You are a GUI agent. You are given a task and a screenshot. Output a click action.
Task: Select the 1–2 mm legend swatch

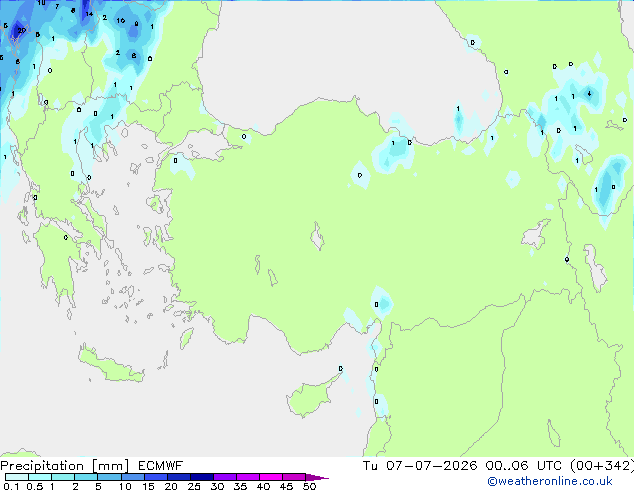click(63, 477)
